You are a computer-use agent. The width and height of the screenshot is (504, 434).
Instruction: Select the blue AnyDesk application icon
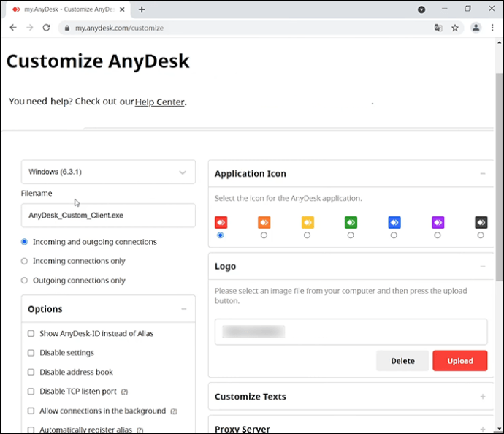(394, 222)
